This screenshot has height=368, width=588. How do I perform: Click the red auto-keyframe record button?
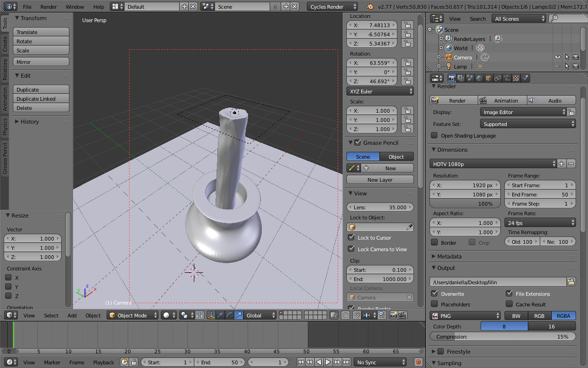(418, 362)
